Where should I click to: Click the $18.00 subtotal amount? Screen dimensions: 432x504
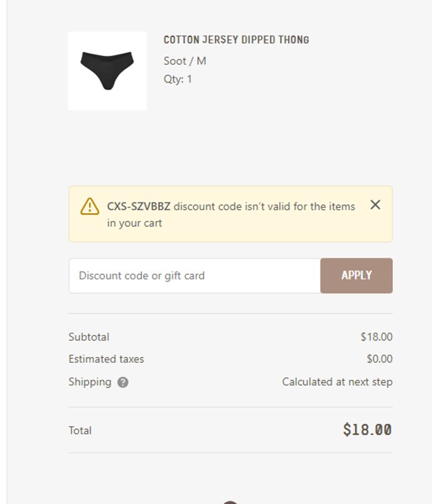(376, 337)
